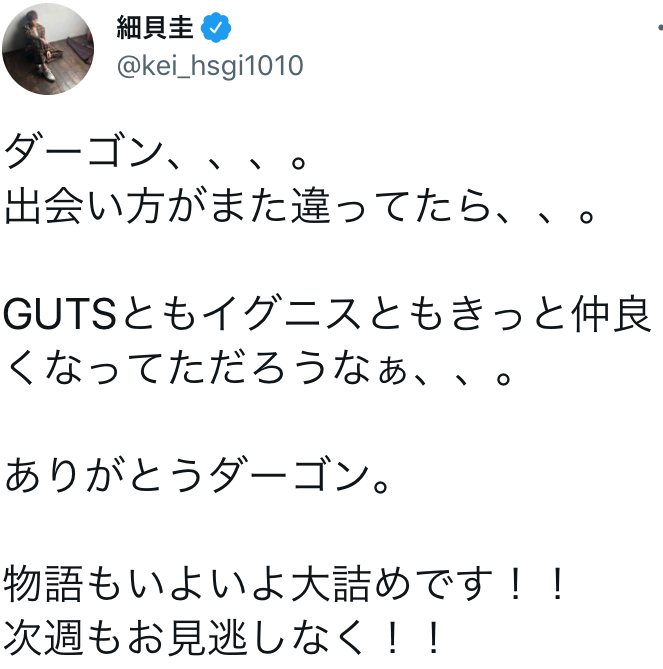663x669 pixels.
Task: Click the word イグニス in the tweet
Action: point(281,314)
